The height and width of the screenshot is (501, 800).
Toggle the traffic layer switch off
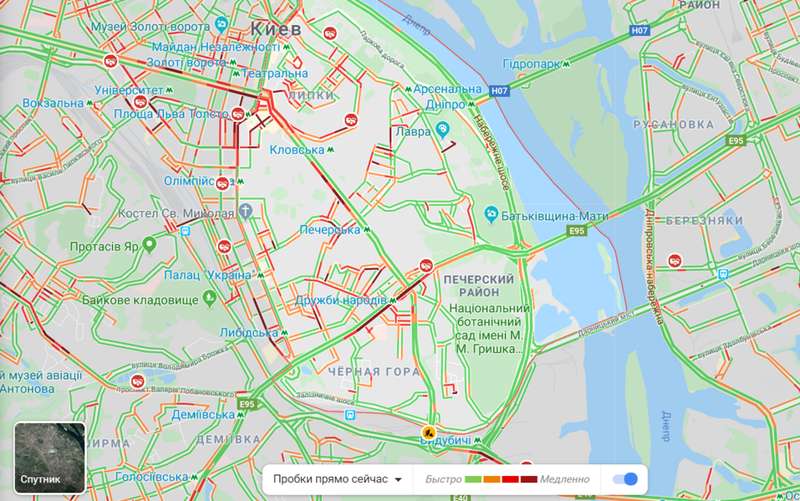pos(625,479)
